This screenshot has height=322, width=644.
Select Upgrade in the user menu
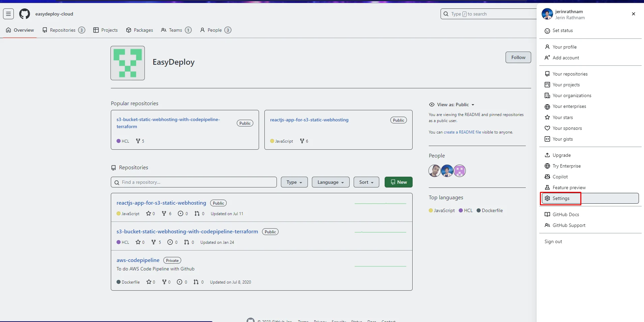pos(590,155)
